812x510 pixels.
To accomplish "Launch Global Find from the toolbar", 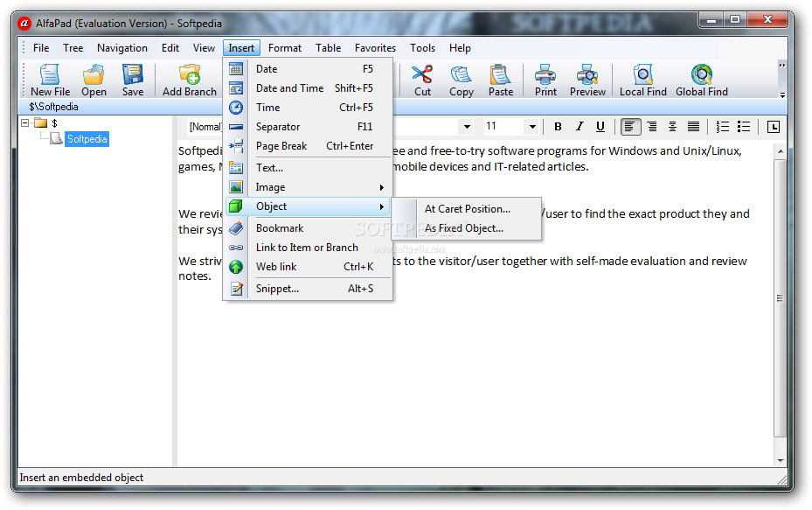I will coord(702,80).
